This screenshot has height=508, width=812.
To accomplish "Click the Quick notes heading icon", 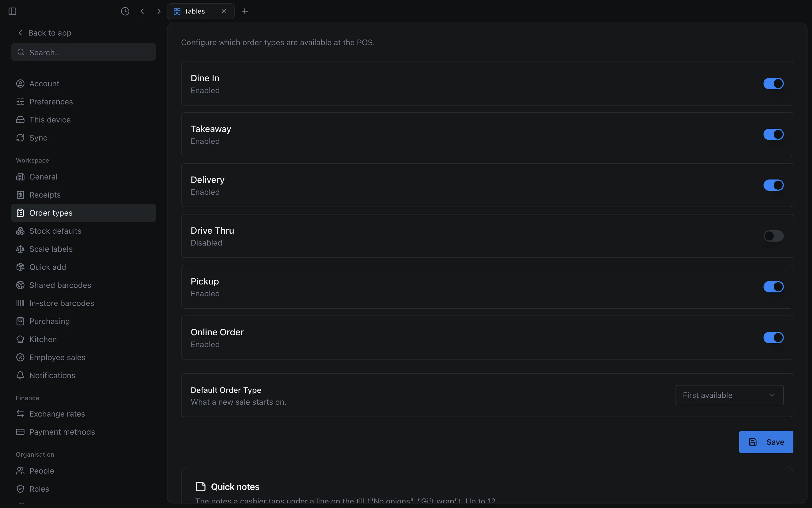I will click(201, 487).
